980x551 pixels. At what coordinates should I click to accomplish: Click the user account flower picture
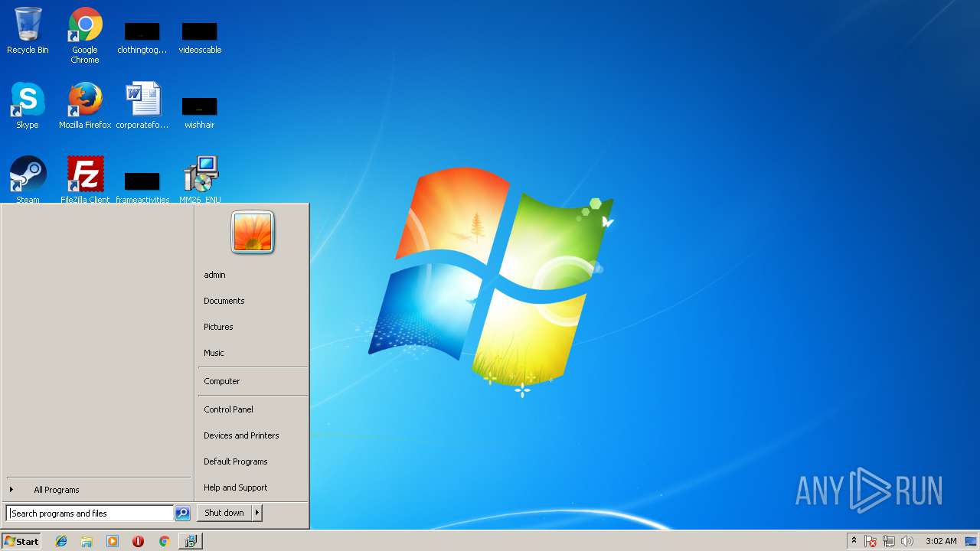pyautogui.click(x=253, y=232)
